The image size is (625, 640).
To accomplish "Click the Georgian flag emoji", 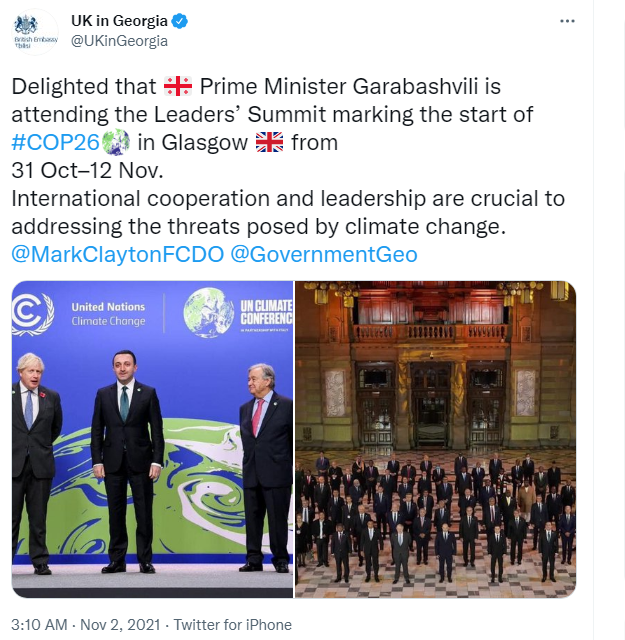I will (x=178, y=86).
